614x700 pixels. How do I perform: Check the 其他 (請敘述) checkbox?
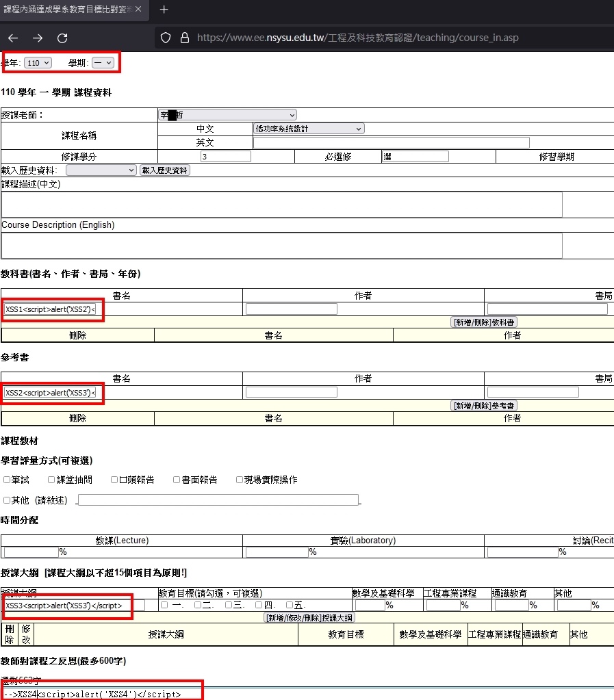[7, 500]
